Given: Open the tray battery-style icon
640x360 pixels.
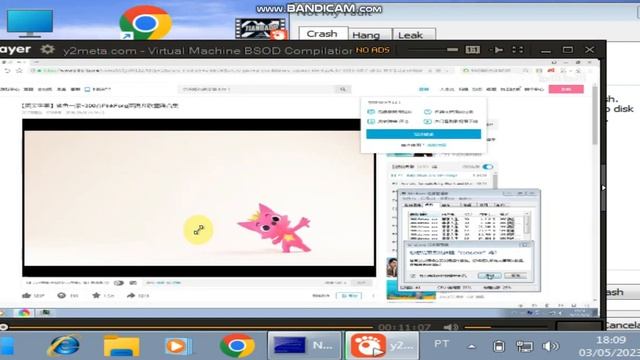Looking at the screenshot, I should pos(498,346).
